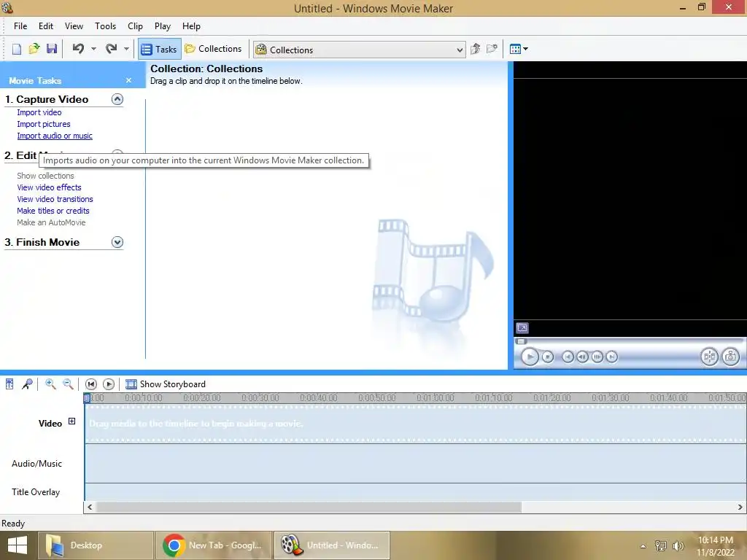Screen dimensions: 747x560
Task: Open the undo history dropdown arrow
Action: [93, 49]
